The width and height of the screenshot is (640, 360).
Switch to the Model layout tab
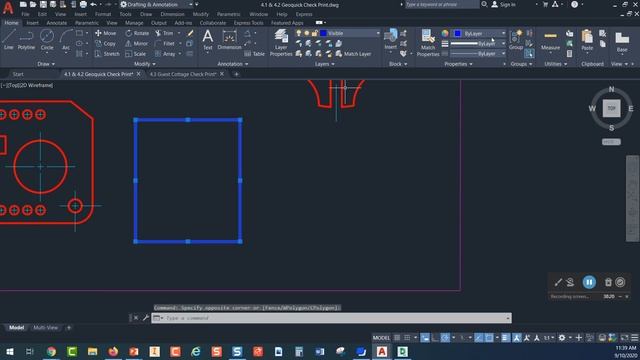(16, 328)
